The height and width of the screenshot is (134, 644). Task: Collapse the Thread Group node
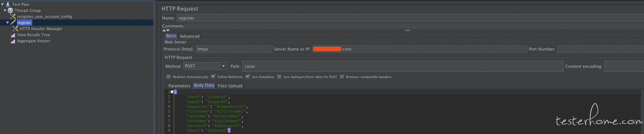[5, 10]
